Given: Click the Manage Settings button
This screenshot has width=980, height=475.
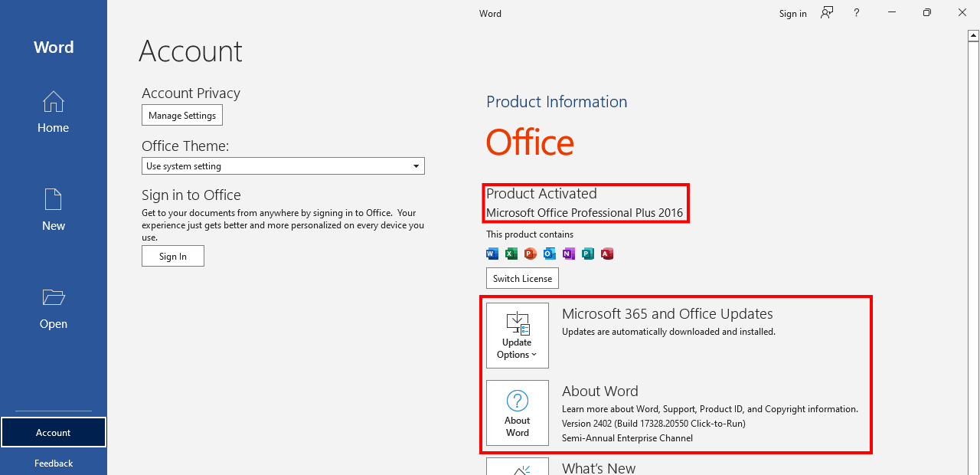Looking at the screenshot, I should [x=182, y=116].
